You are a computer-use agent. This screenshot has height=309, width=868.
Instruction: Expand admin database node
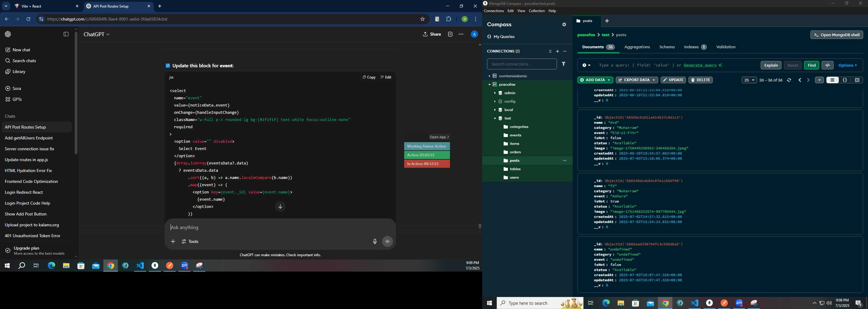click(495, 93)
